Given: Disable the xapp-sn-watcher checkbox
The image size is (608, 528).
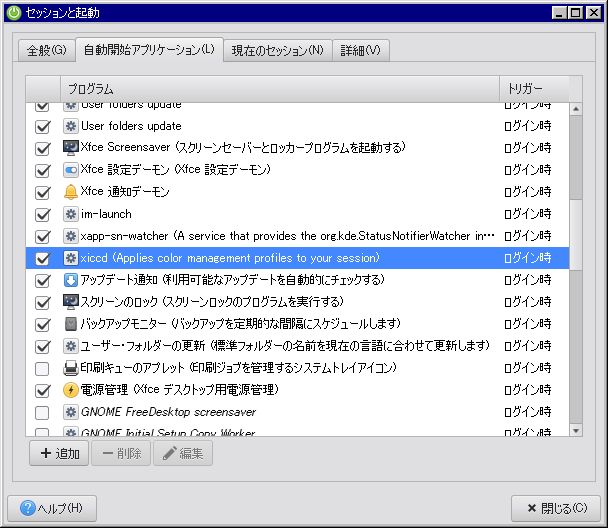Looking at the screenshot, I should [x=42, y=236].
